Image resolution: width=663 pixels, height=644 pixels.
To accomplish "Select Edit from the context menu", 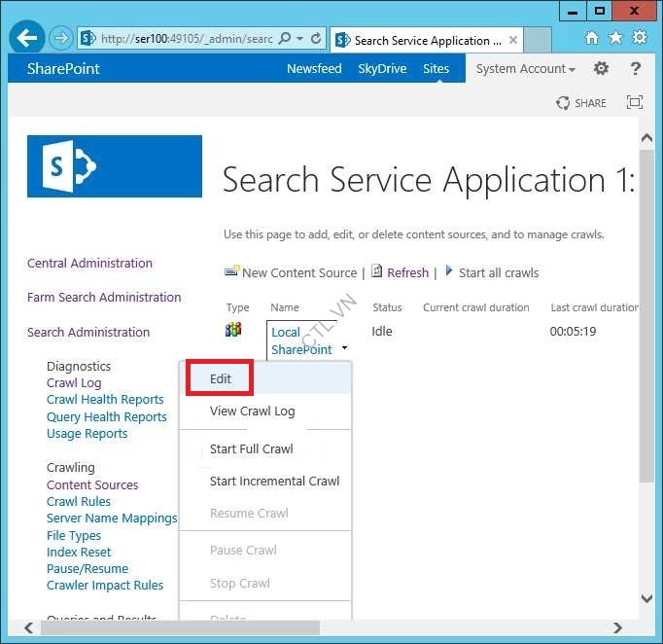I will [x=221, y=378].
